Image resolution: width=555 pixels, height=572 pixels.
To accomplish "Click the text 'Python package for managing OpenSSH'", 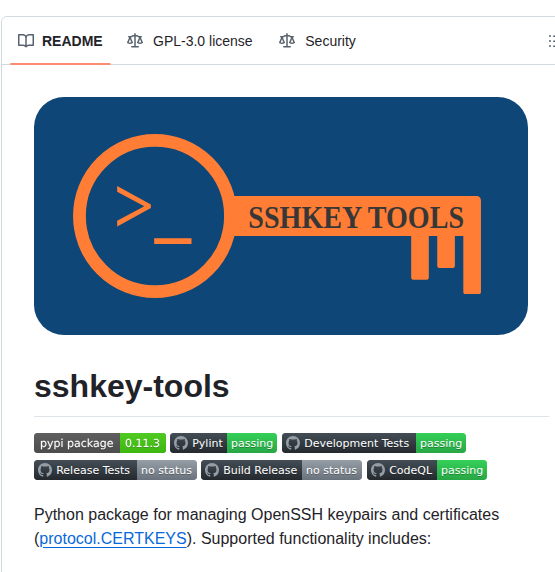I will click(178, 515).
